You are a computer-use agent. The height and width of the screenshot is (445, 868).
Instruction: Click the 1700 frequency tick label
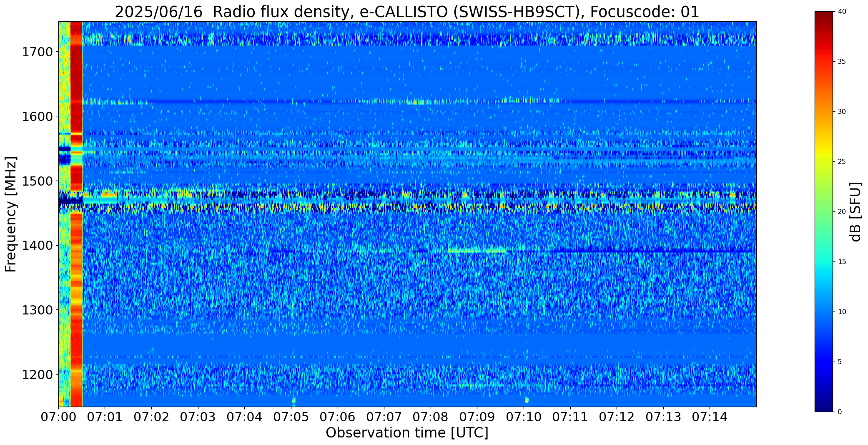[37, 52]
